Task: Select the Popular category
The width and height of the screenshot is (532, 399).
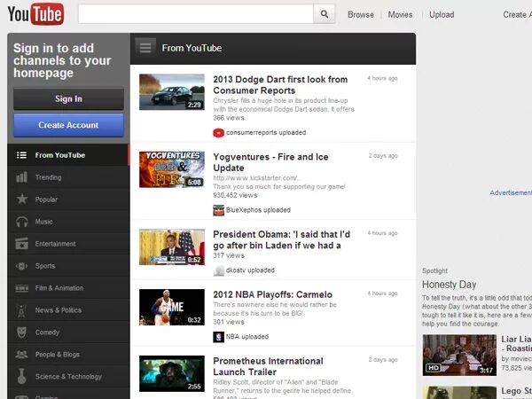Action: click(x=68, y=199)
